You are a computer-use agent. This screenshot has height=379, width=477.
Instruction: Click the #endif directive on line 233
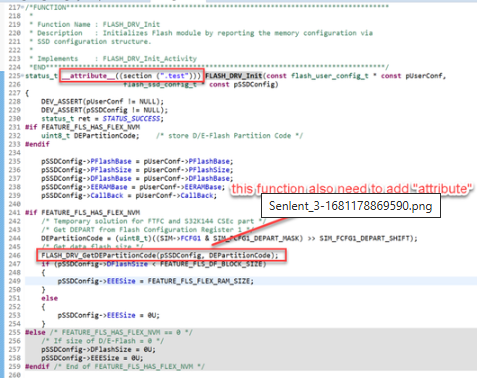tap(37, 144)
